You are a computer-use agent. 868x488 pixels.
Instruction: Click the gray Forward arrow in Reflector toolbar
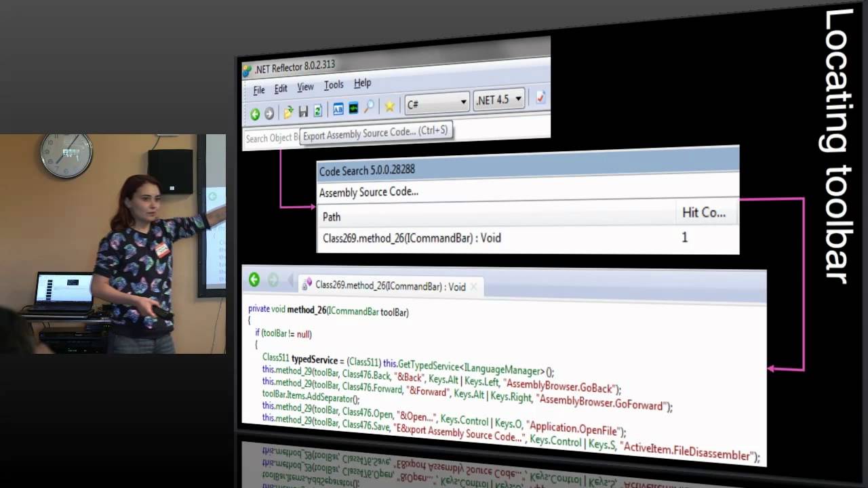tap(269, 114)
